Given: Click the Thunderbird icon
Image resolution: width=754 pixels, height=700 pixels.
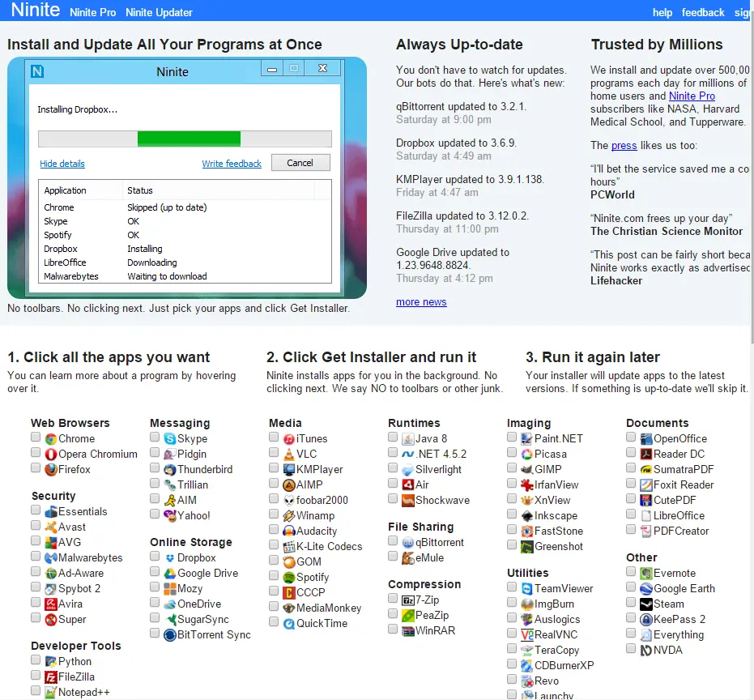Looking at the screenshot, I should [x=170, y=470].
